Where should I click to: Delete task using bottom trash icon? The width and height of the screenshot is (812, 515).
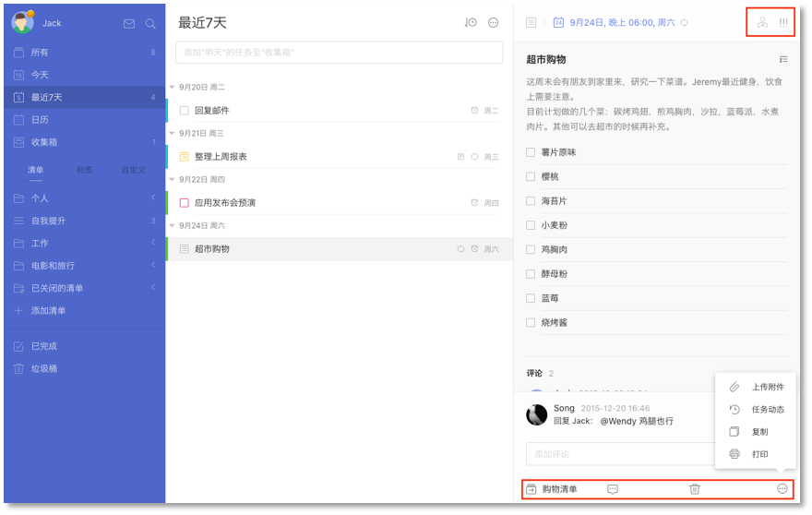(695, 489)
